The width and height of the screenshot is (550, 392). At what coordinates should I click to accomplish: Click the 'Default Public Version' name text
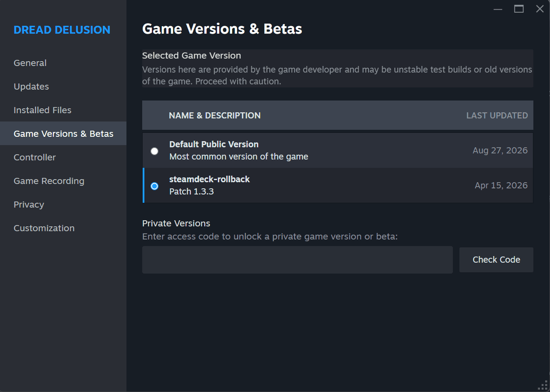[x=214, y=144]
